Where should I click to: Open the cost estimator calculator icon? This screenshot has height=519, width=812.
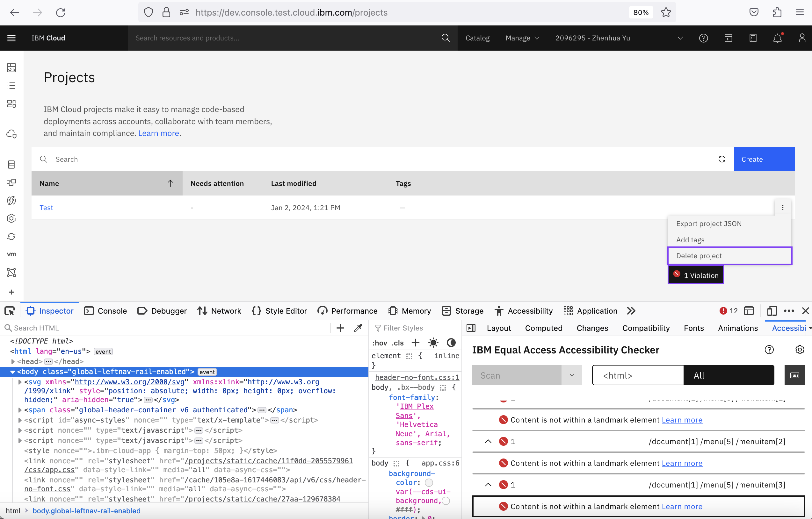(753, 38)
